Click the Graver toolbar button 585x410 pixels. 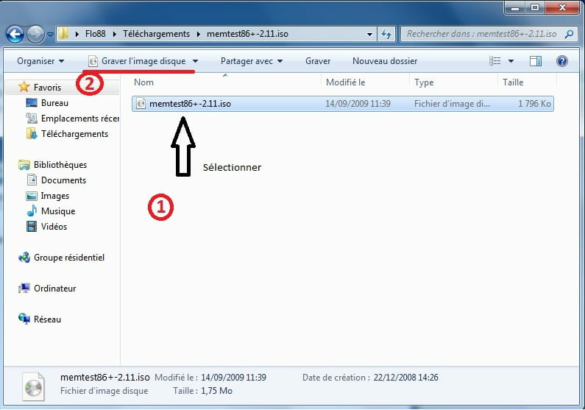[x=318, y=61]
